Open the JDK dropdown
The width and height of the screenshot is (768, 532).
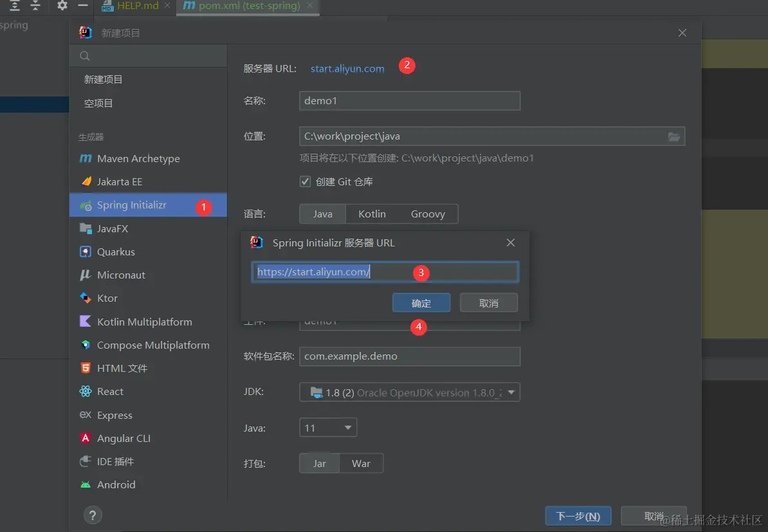410,392
